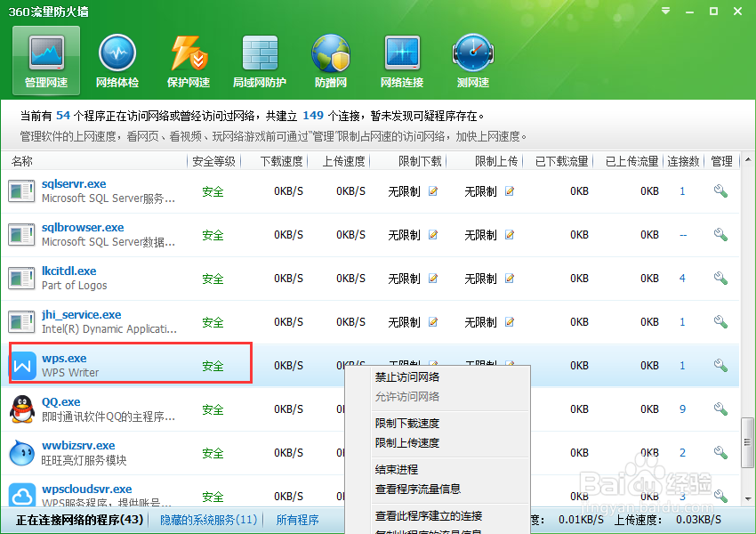Switch to 正在连接网络的程序(43) tab

pos(79,520)
